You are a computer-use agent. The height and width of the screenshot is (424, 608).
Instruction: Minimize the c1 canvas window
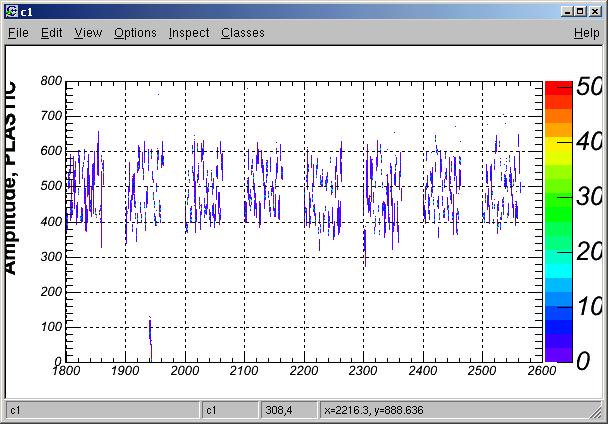pyautogui.click(x=567, y=12)
